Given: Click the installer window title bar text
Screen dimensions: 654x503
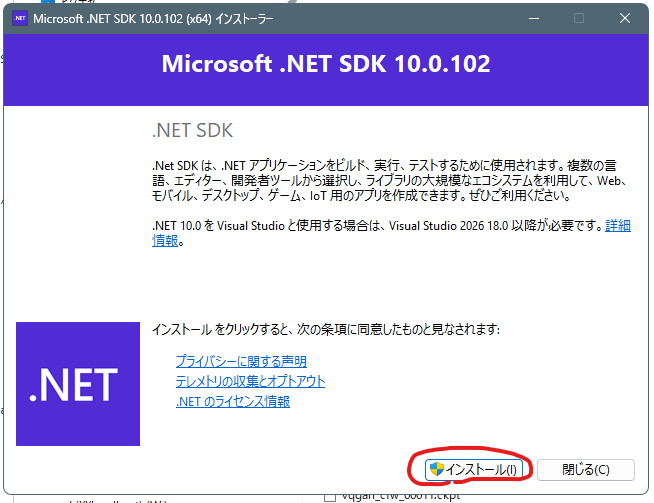Looking at the screenshot, I should click(x=152, y=19).
